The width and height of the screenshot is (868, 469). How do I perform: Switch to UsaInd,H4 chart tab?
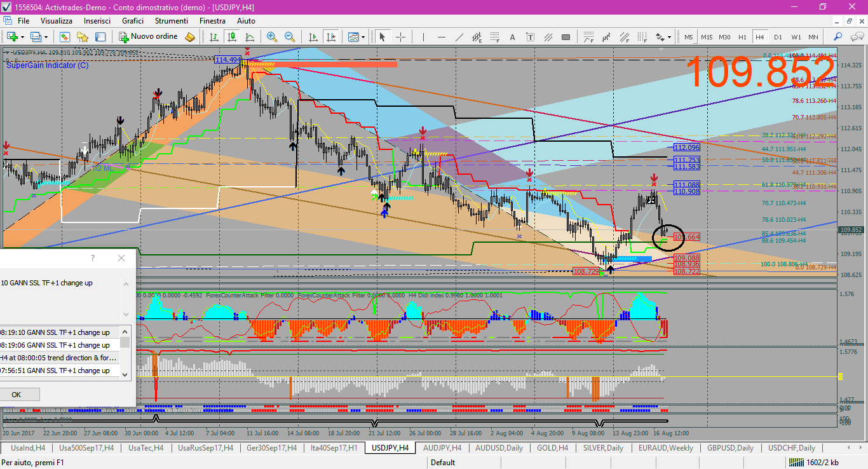29,448
